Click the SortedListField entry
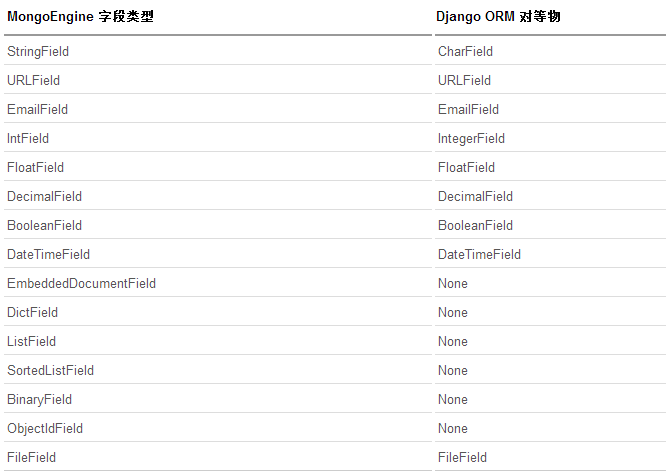 (x=50, y=370)
